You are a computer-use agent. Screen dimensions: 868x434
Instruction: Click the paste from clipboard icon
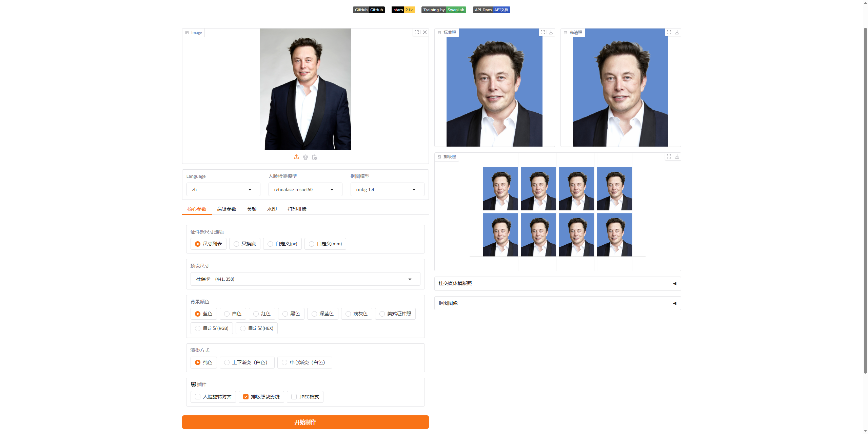(315, 157)
